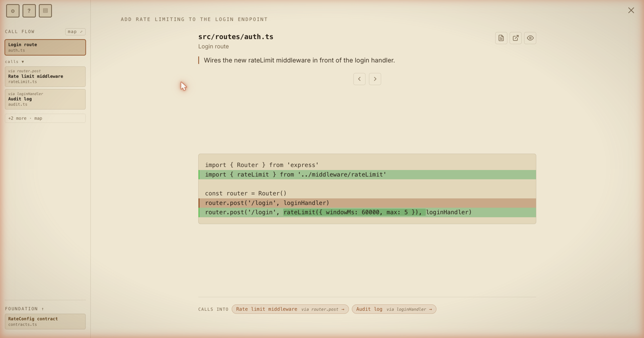Click the removed router.post line
The width and height of the screenshot is (644, 338).
(x=367, y=203)
